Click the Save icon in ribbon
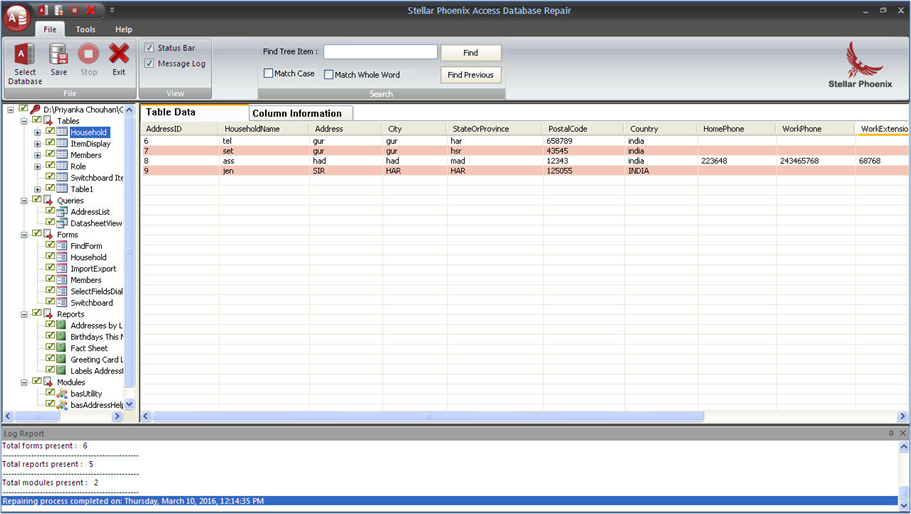The image size is (911, 514). [x=58, y=53]
